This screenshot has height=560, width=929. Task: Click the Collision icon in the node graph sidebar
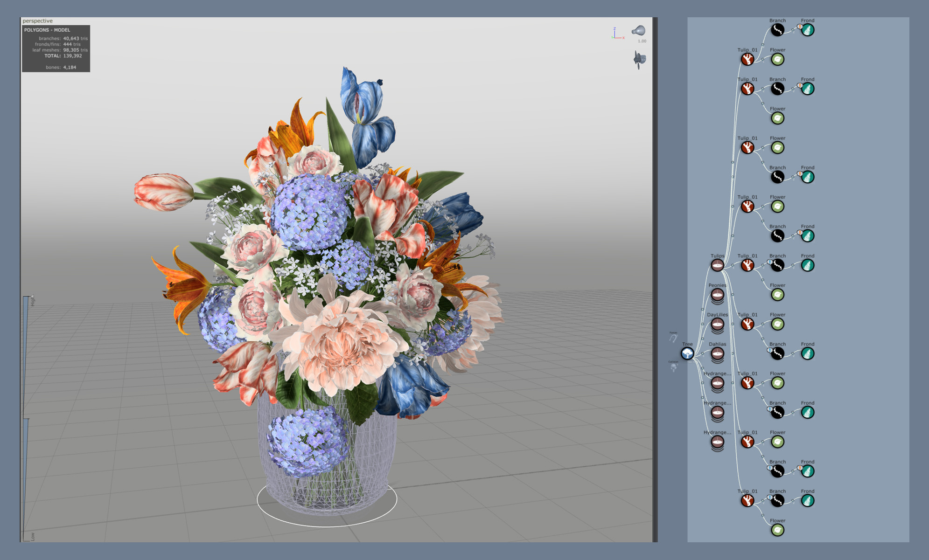[673, 366]
